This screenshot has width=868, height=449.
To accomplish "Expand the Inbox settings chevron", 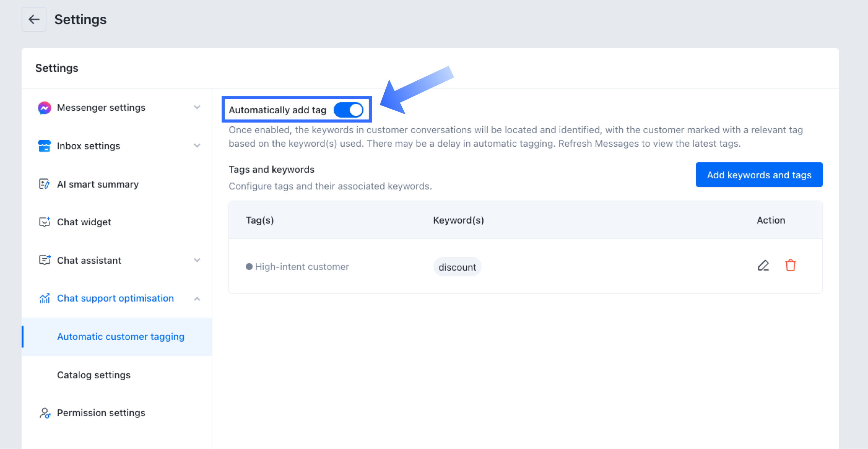I will tap(197, 146).
